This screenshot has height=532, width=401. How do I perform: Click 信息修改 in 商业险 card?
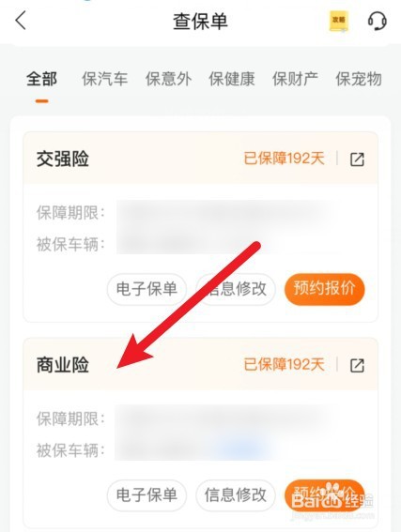[236, 495]
